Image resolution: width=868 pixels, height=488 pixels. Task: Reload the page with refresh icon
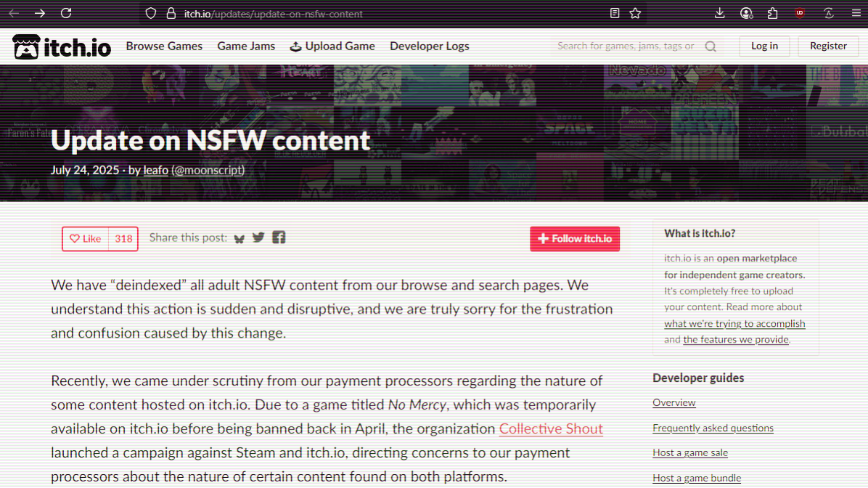click(x=66, y=13)
